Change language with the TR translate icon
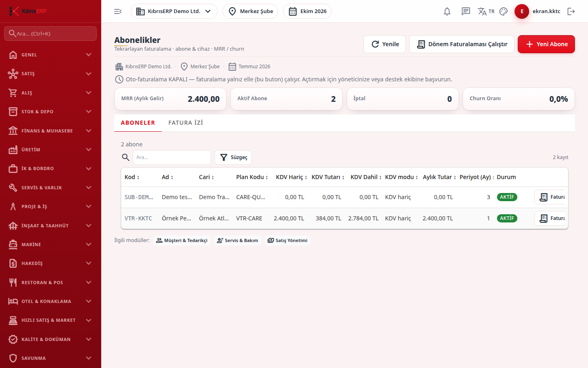Image resolution: width=588 pixels, height=368 pixels. (486, 11)
